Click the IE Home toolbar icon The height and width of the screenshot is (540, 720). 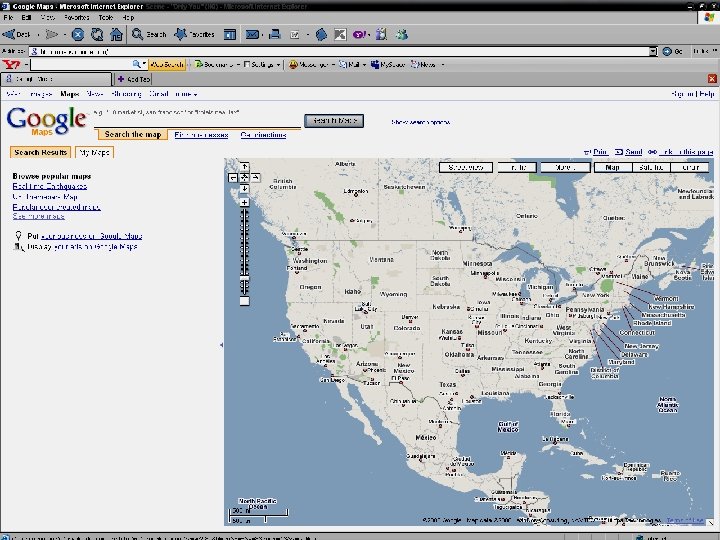(x=116, y=34)
